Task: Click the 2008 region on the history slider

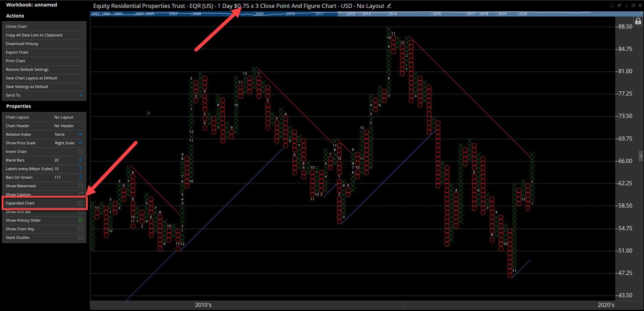Action: [197, 14]
